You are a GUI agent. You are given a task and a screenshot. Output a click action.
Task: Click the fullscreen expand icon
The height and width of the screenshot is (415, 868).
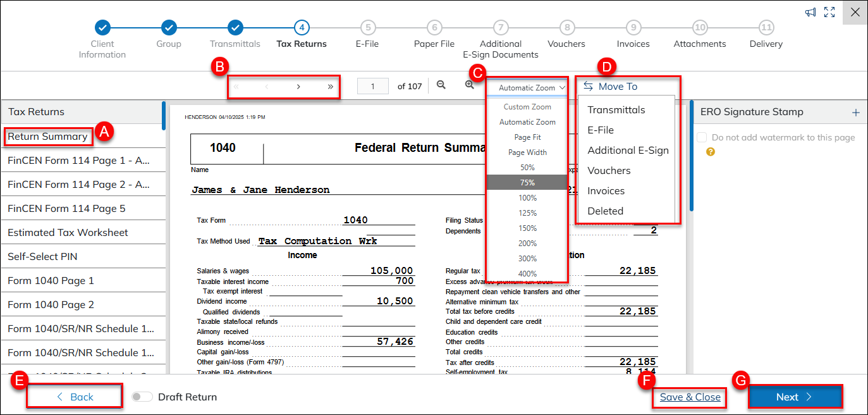click(x=829, y=12)
